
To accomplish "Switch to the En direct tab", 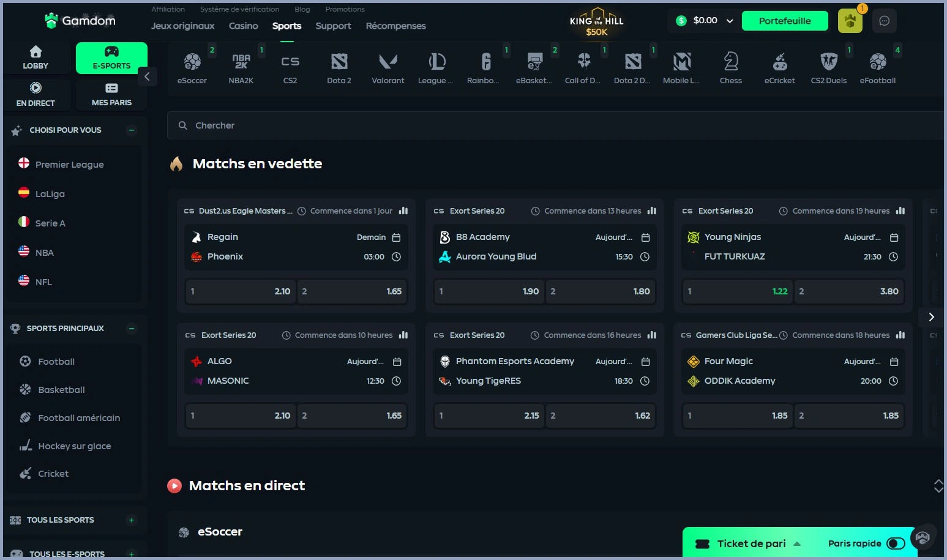I will 36,94.
